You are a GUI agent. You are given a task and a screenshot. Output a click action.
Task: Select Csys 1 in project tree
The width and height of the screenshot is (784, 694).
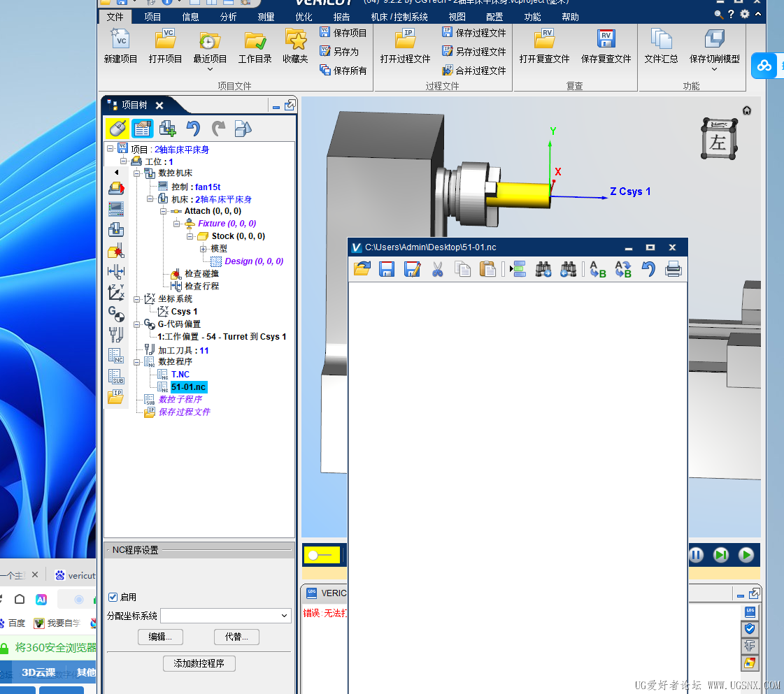(x=184, y=311)
